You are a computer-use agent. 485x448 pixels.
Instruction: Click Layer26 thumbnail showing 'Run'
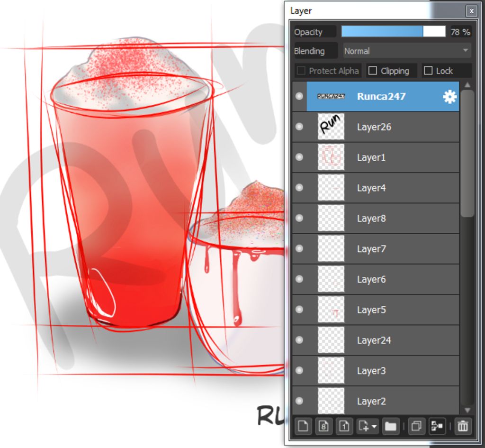pos(331,127)
